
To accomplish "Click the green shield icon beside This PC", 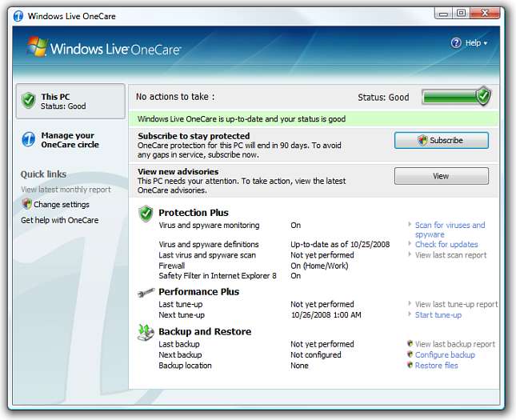I will tap(29, 100).
